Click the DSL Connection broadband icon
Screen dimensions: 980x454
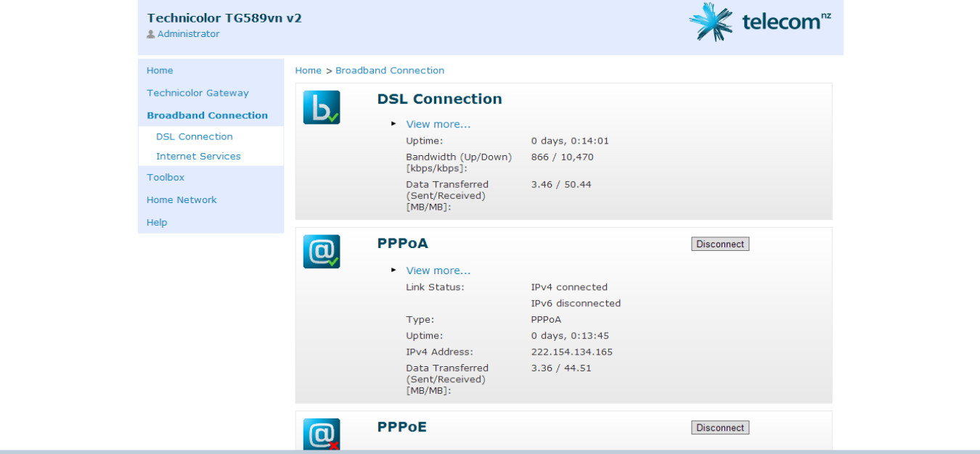tap(321, 107)
